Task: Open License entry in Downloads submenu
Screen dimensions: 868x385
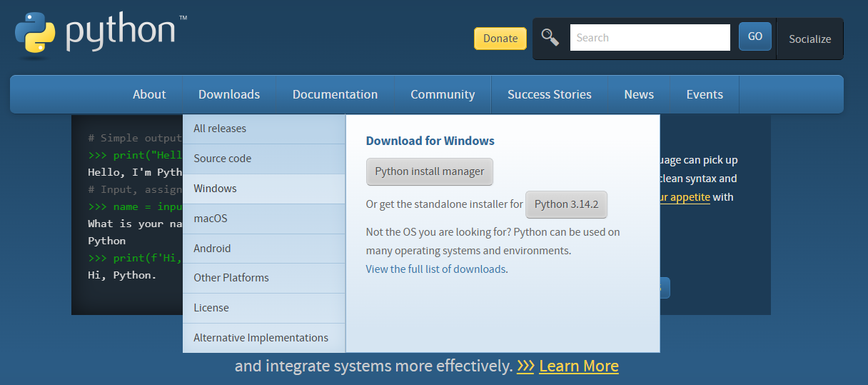Action: click(264, 308)
